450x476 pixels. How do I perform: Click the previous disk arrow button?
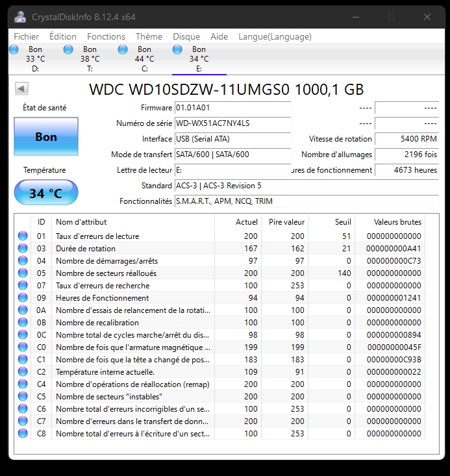[x=21, y=89]
